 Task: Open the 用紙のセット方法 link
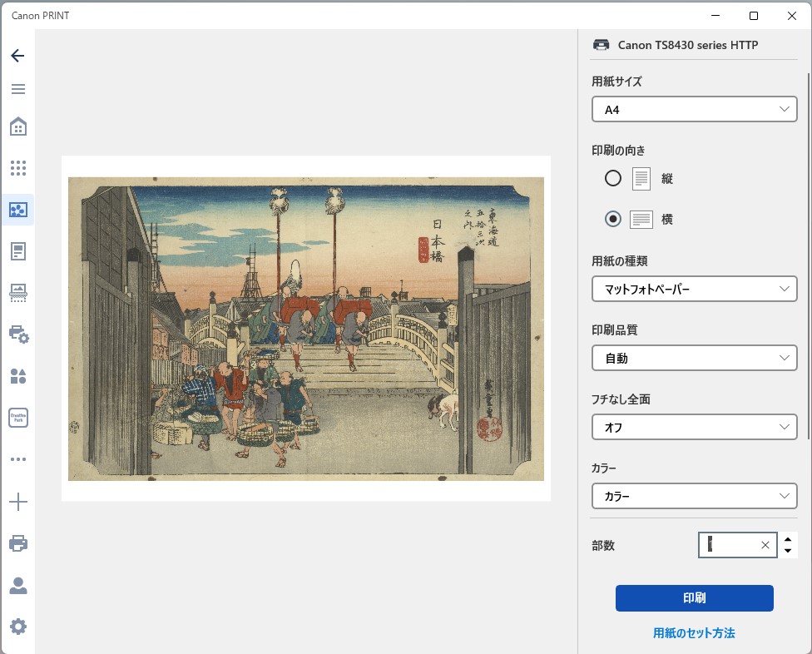[x=694, y=633]
